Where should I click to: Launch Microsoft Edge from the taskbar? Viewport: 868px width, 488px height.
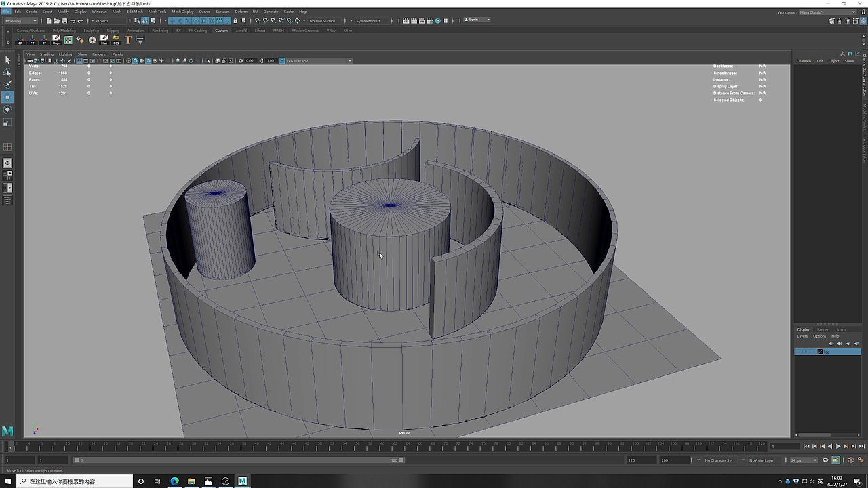(174, 481)
